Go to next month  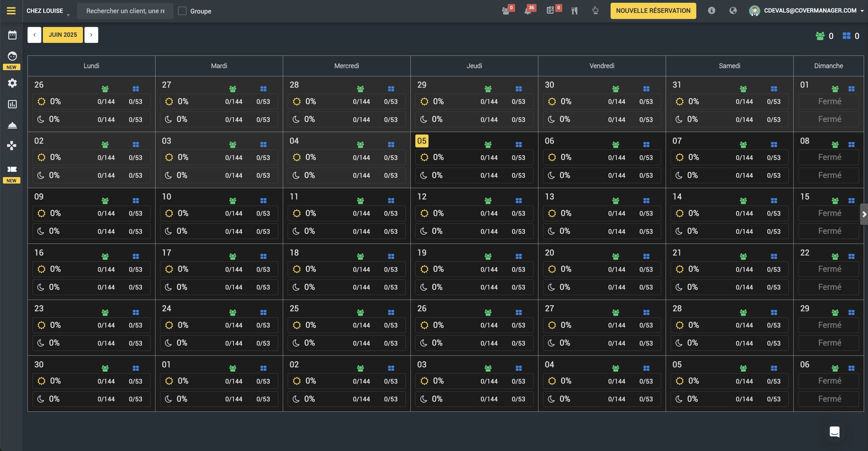click(91, 35)
